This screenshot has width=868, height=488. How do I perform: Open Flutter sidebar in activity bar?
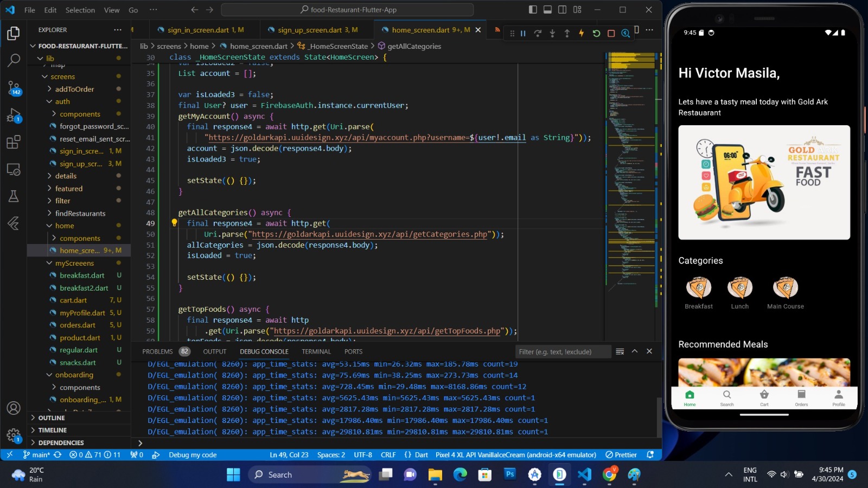tap(14, 223)
